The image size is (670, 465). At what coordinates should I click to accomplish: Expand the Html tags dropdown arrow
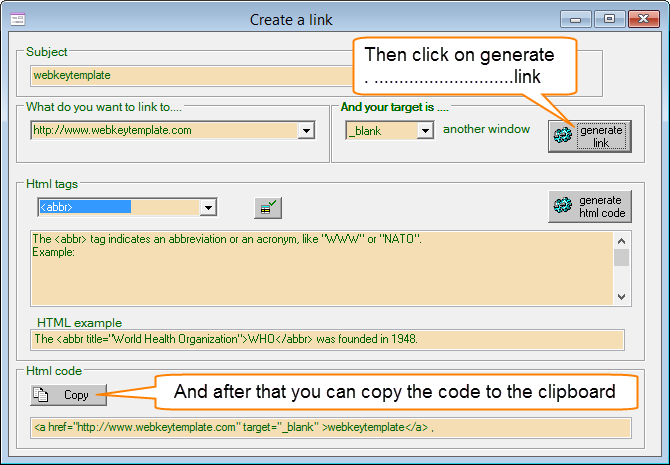click(x=208, y=207)
